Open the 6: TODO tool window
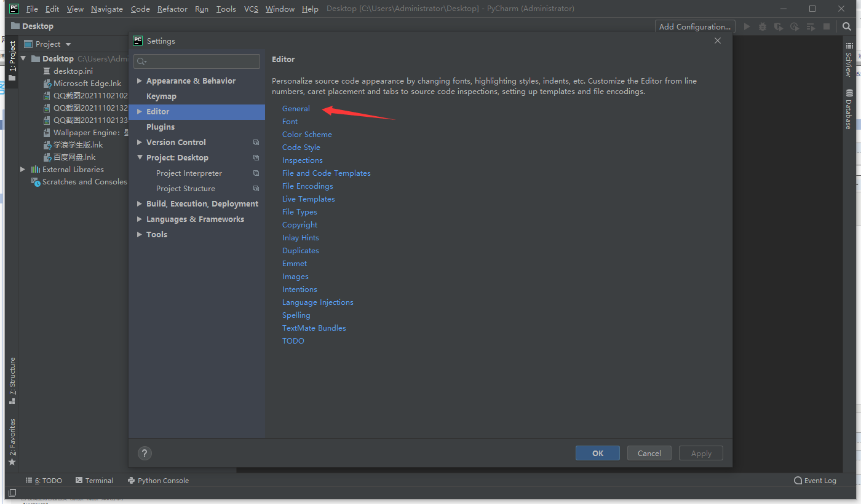 [44, 481]
